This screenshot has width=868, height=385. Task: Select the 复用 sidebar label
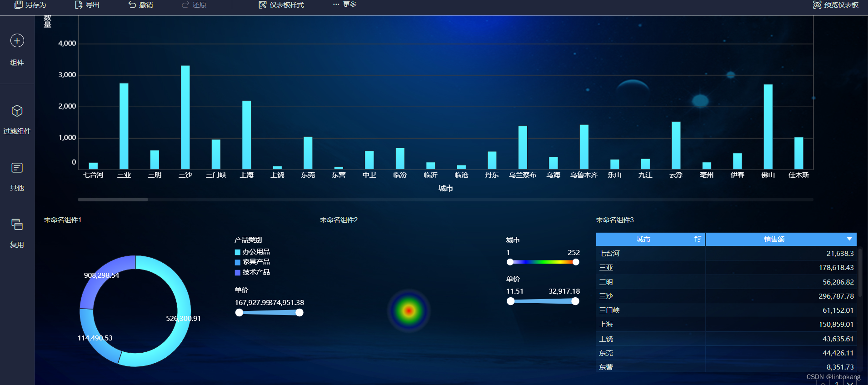coord(17,245)
